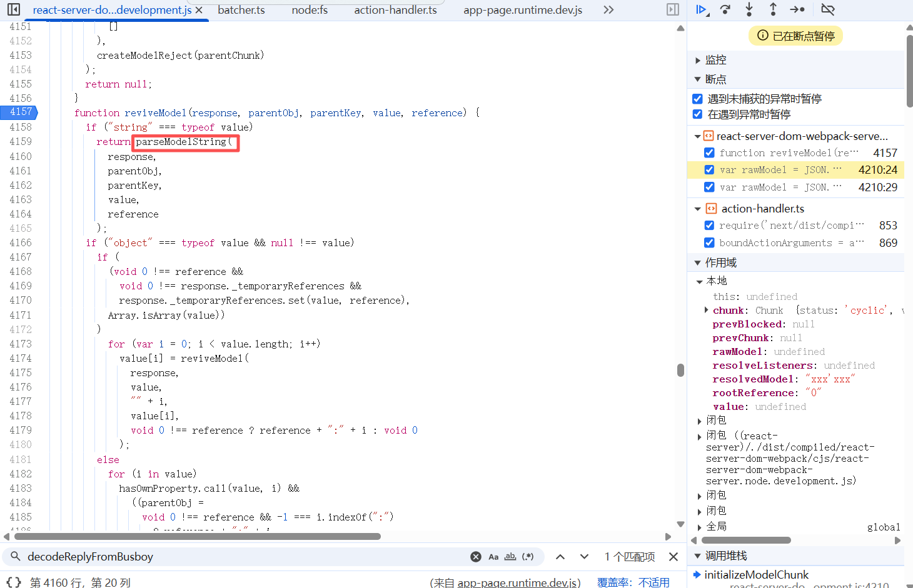Expand the 监控 watch section
913x588 pixels.
click(x=698, y=60)
